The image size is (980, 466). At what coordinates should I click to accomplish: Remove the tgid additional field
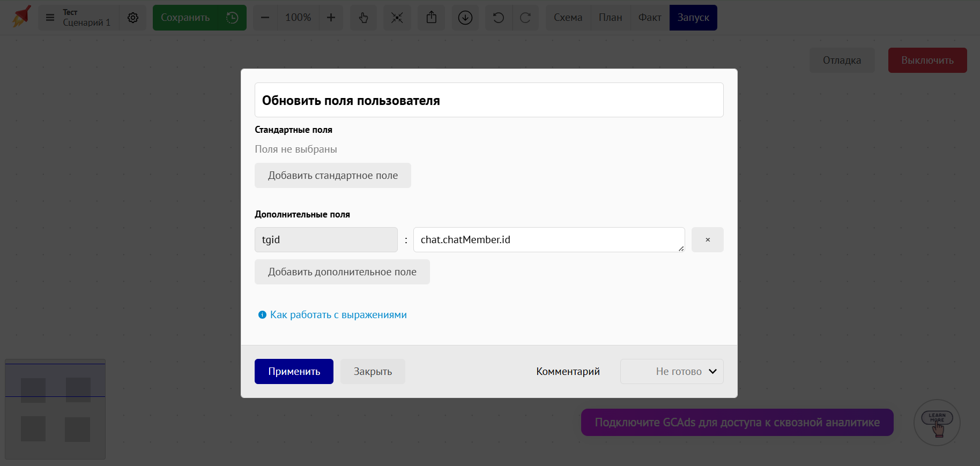tap(707, 239)
